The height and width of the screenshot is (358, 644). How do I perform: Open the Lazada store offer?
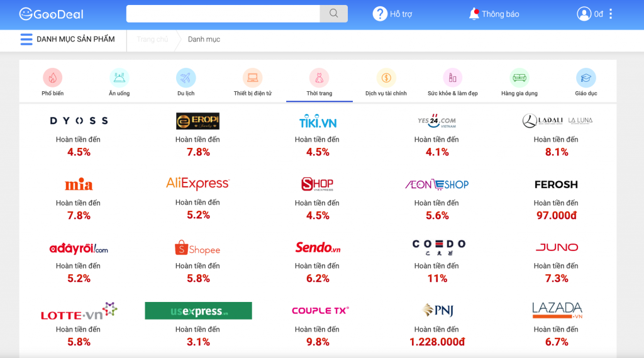click(557, 311)
